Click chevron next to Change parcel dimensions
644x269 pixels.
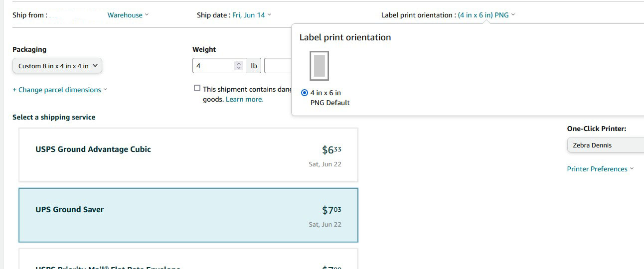point(105,90)
